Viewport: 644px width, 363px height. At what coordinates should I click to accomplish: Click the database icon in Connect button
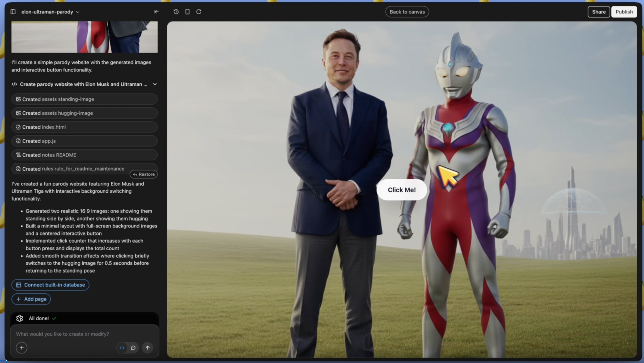coord(18,285)
